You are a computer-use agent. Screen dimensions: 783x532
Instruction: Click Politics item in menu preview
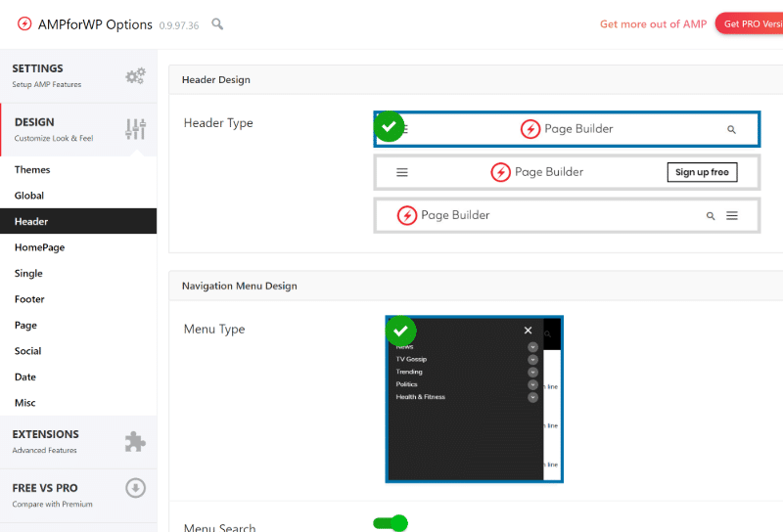(406, 384)
